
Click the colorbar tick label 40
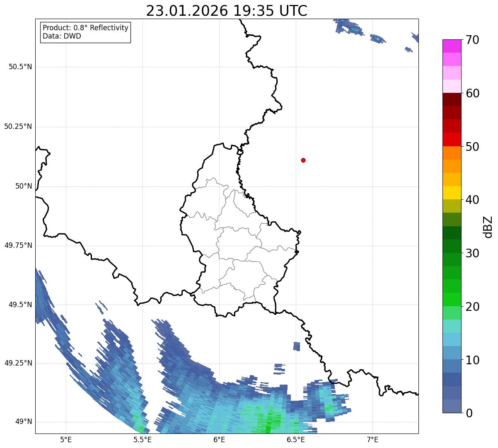472,200
